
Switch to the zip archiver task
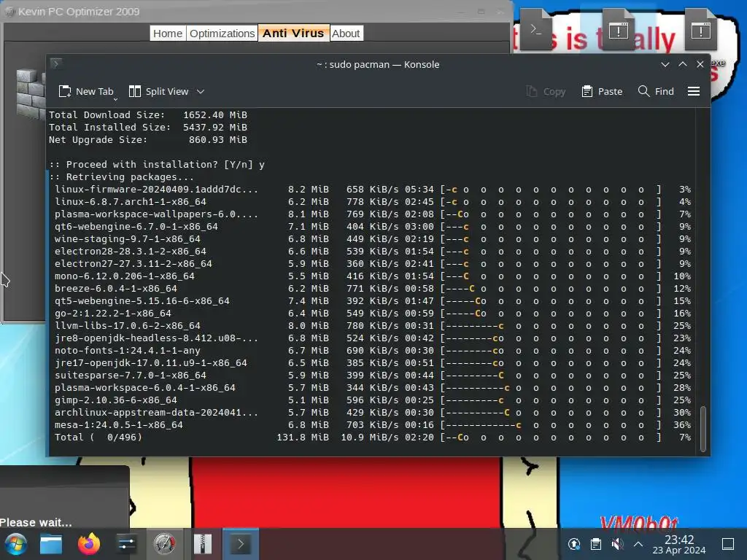203,544
